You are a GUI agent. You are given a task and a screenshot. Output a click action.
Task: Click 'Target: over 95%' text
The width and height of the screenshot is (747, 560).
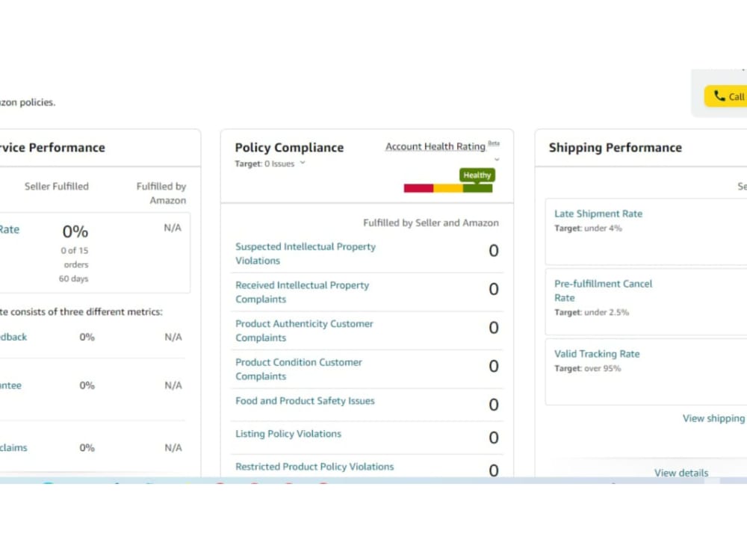[x=587, y=368]
